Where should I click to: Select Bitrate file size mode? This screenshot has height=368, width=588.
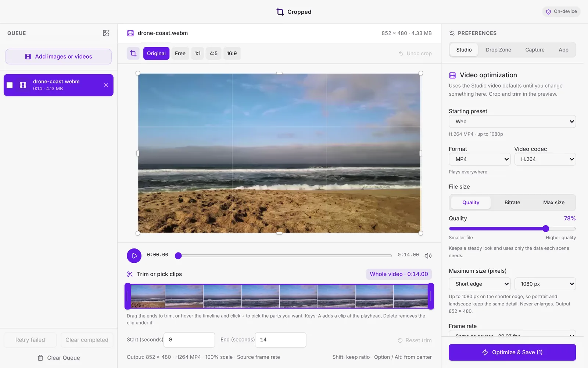pos(512,202)
